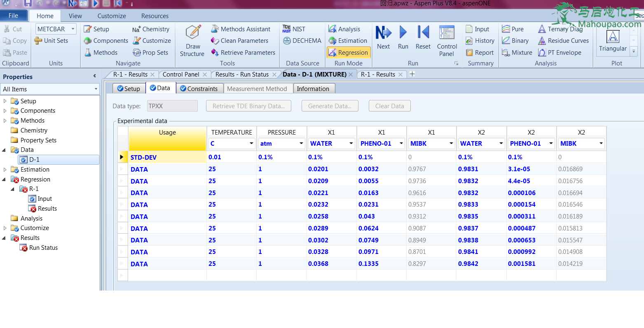Collapse the Data tree node
Viewport: 644px width, 328px height.
tap(4, 150)
